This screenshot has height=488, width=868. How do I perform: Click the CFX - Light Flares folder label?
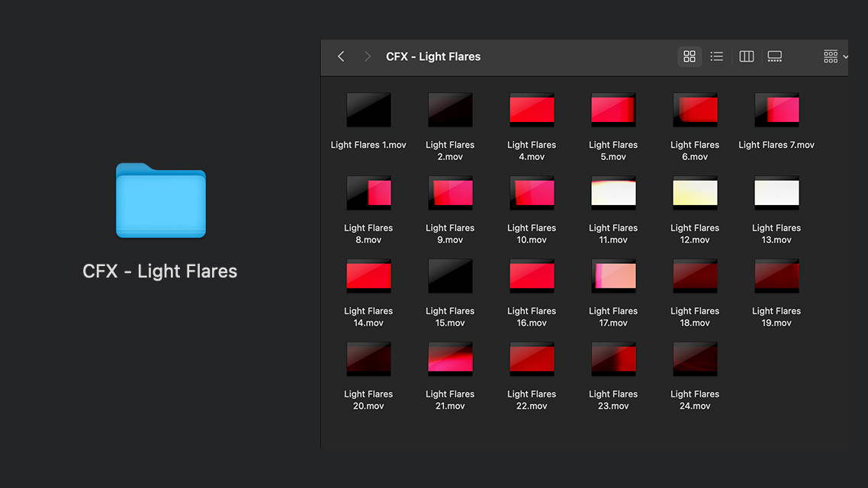[160, 271]
